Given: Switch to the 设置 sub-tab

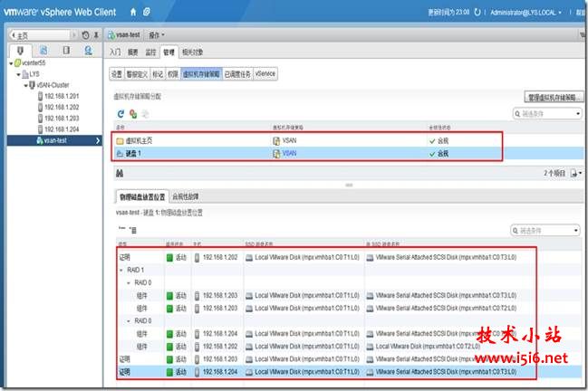Looking at the screenshot, I should coord(117,74).
